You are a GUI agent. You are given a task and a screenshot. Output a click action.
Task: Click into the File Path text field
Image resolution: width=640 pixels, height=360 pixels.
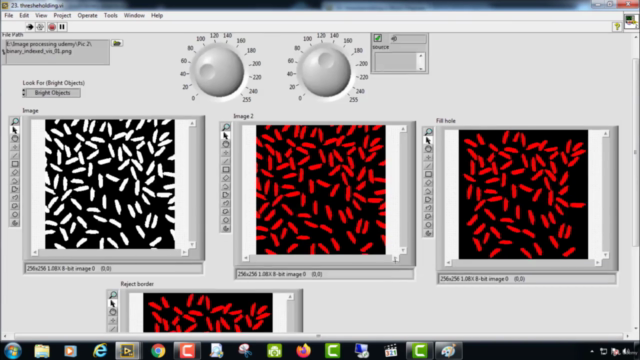tap(58, 51)
